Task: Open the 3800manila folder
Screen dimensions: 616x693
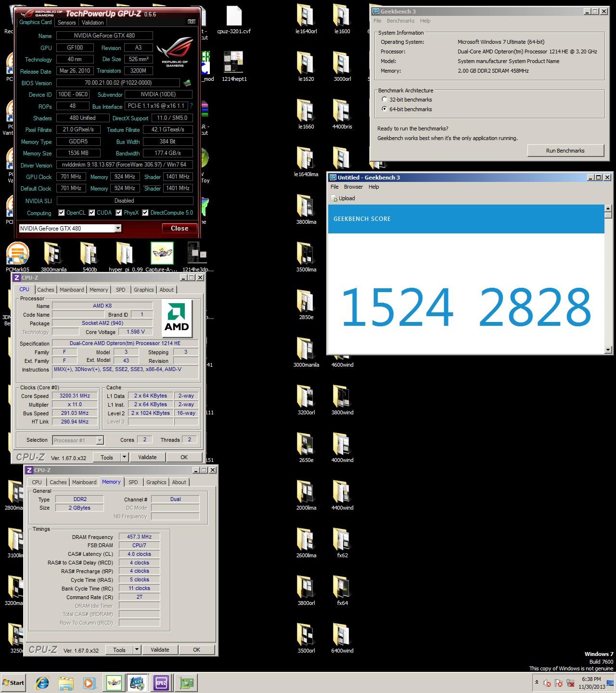Action: (x=54, y=257)
